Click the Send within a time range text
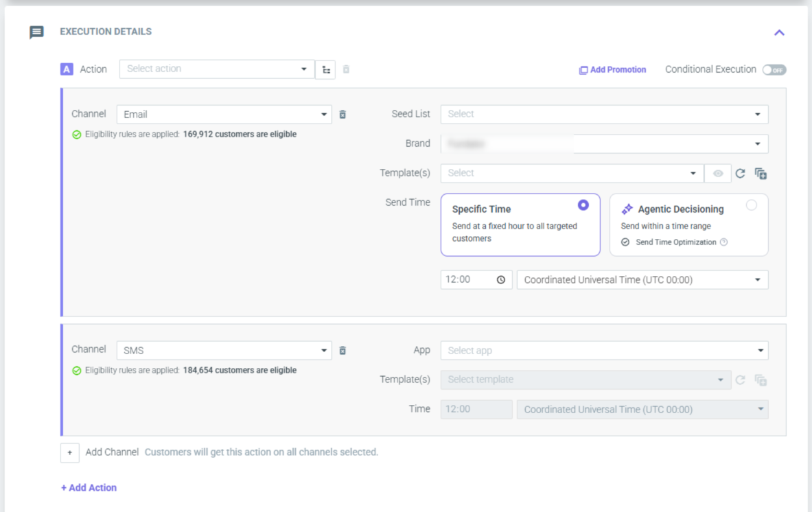The image size is (812, 512). [x=665, y=226]
